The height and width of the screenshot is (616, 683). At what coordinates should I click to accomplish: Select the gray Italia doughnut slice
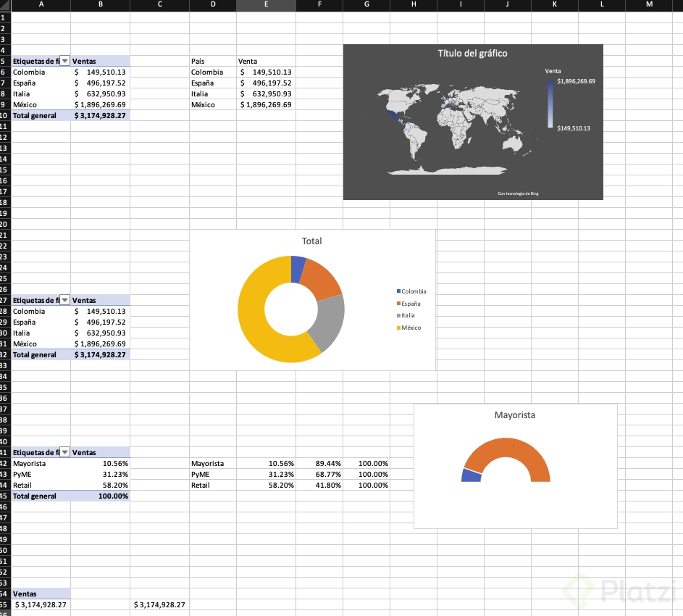329,321
